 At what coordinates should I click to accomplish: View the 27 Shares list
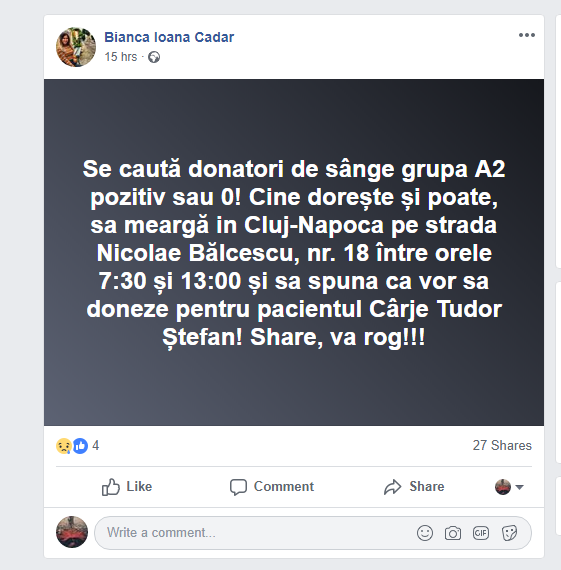[x=502, y=445]
